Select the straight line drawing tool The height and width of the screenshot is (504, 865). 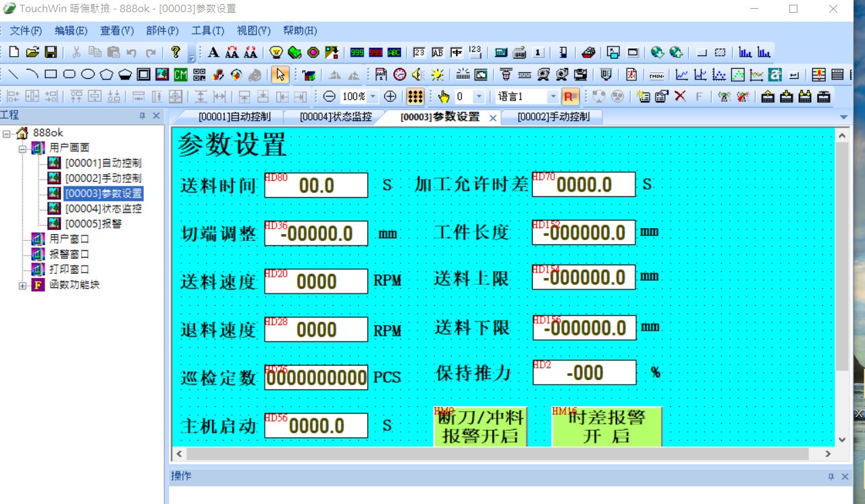13,74
